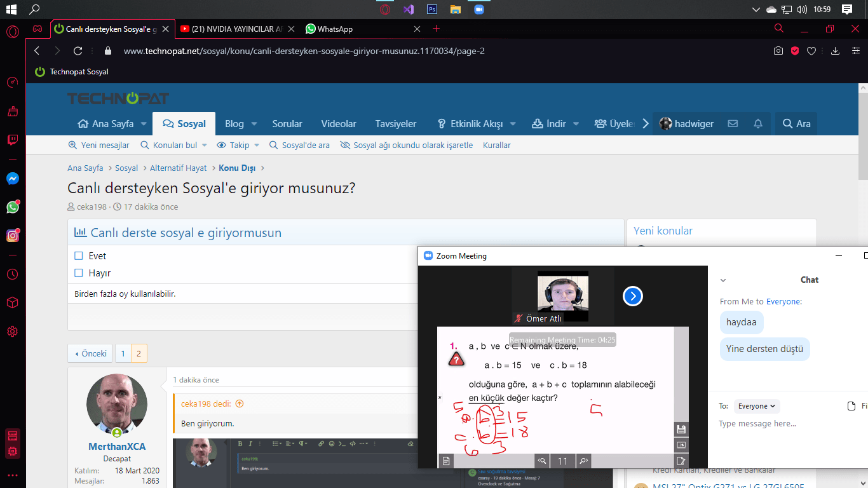The height and width of the screenshot is (488, 868).
Task: Click Sosyal'de ara link
Action: coord(299,146)
